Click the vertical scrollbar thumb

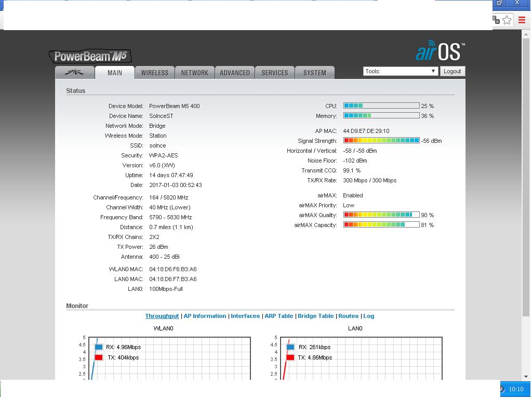point(526,178)
